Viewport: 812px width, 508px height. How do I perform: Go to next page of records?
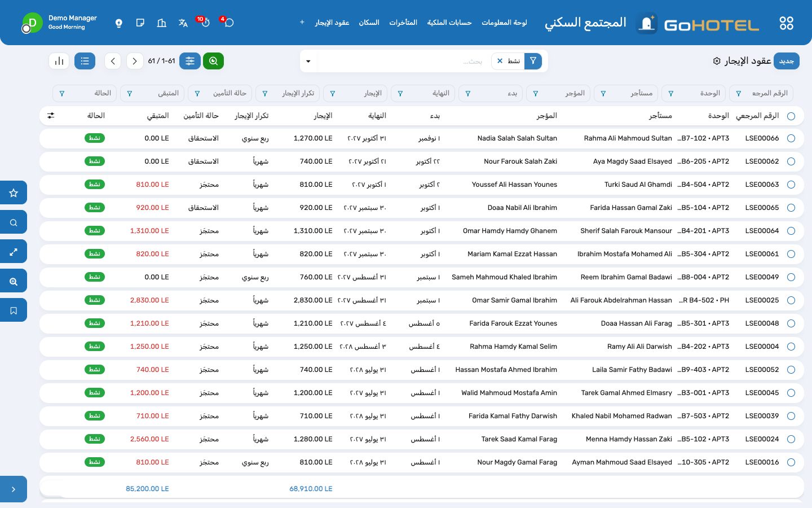(x=135, y=61)
